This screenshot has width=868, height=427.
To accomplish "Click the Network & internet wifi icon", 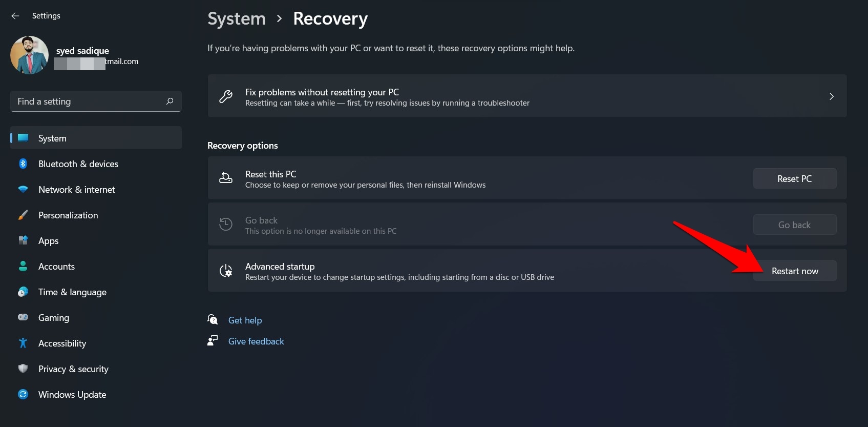I will tap(23, 189).
